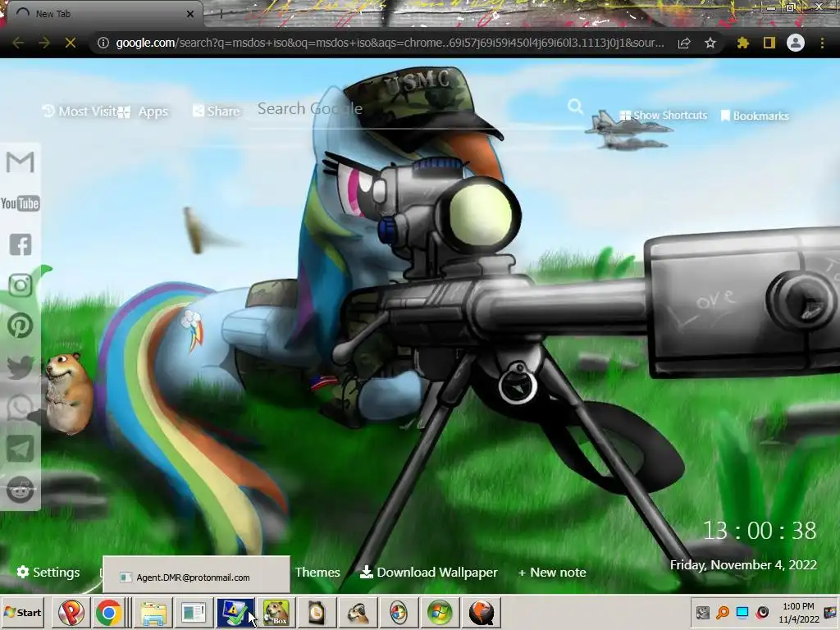Open Most Visited sites list

[x=80, y=112]
